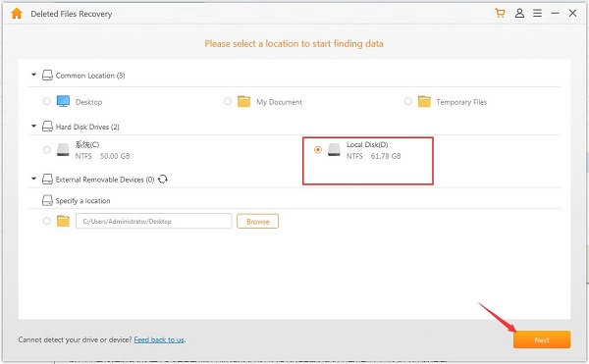
Task: Collapse the External Removable Devices section
Action: tap(33, 179)
